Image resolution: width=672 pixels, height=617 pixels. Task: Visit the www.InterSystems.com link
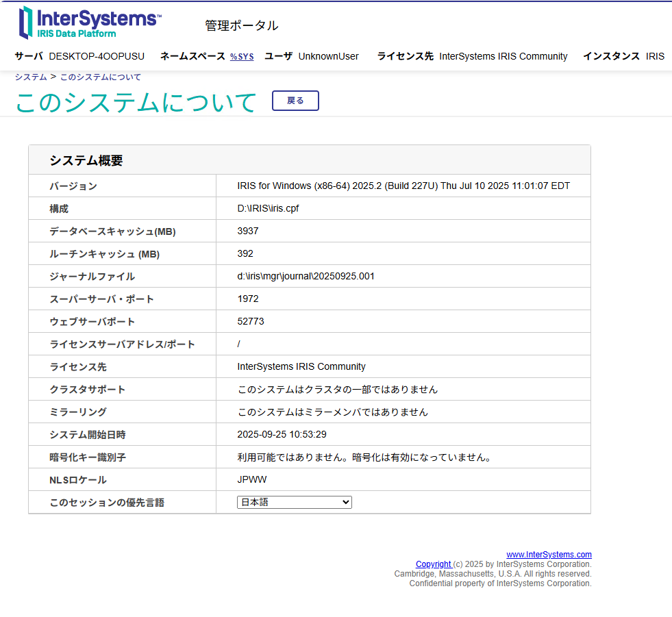pyautogui.click(x=549, y=555)
